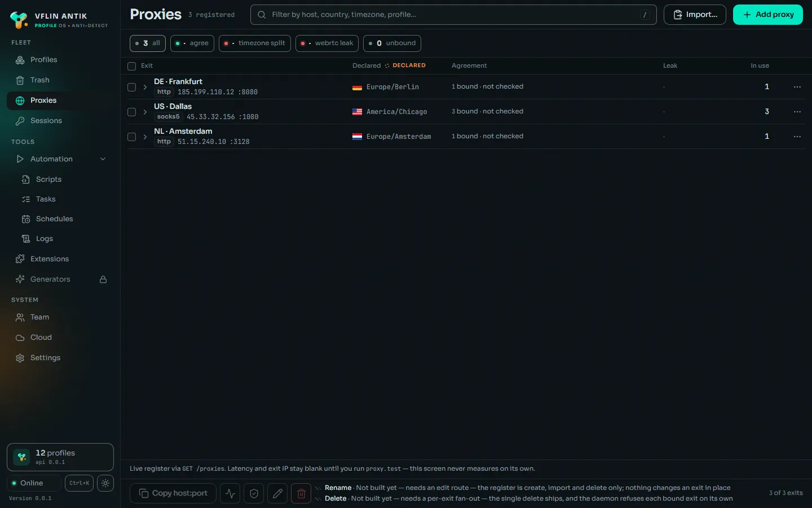Open more options for US Dallas
This screenshot has height=508, width=812.
797,112
